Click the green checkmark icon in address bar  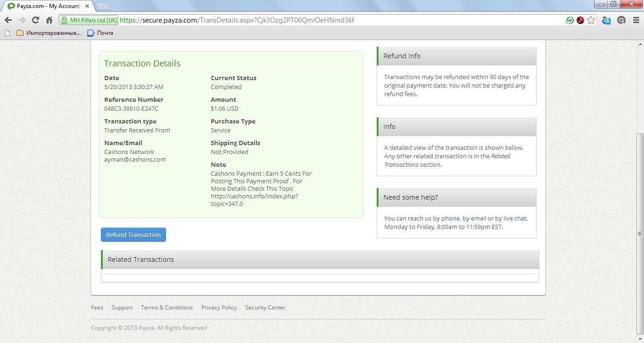(570, 20)
